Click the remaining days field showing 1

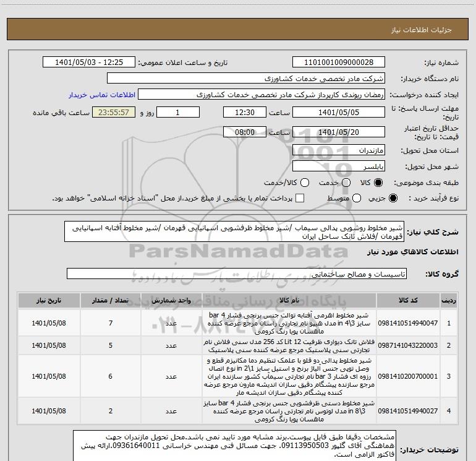178,112
